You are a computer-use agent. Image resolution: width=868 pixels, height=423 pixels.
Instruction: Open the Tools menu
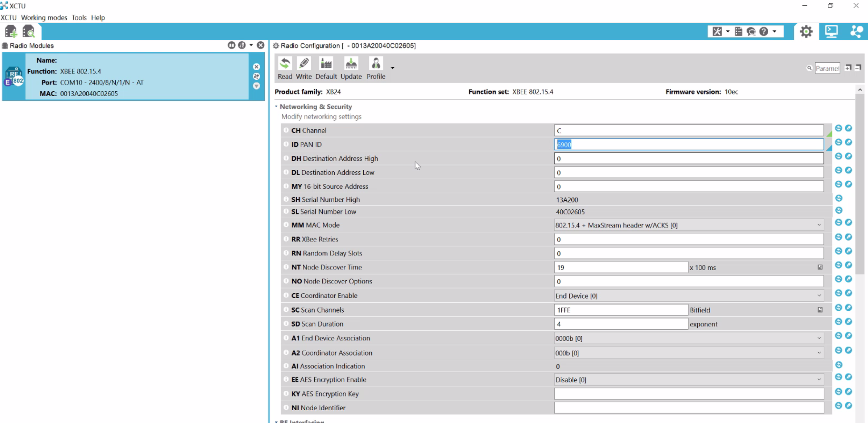point(79,17)
